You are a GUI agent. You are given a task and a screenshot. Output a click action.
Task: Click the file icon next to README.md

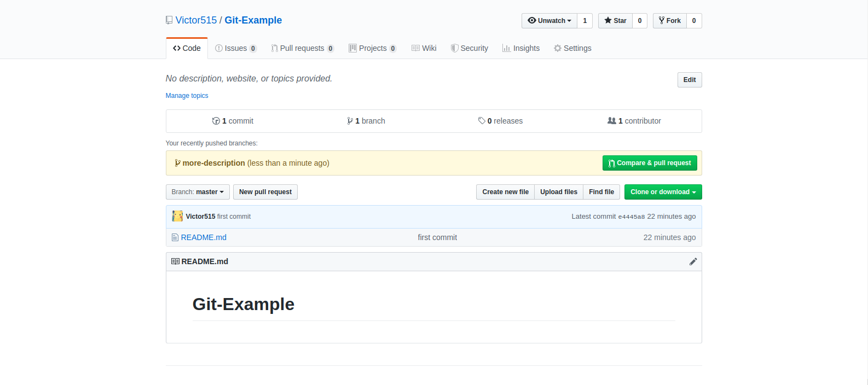pyautogui.click(x=175, y=237)
